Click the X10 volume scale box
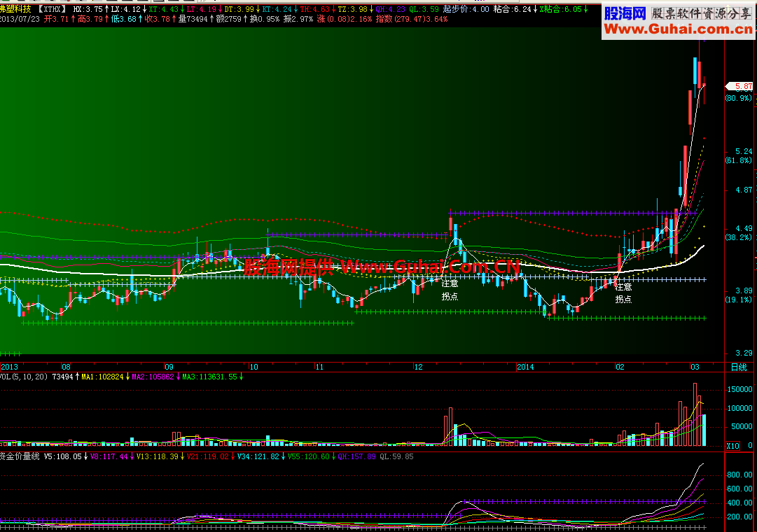Viewport: 757px width, 532px height. (x=733, y=445)
